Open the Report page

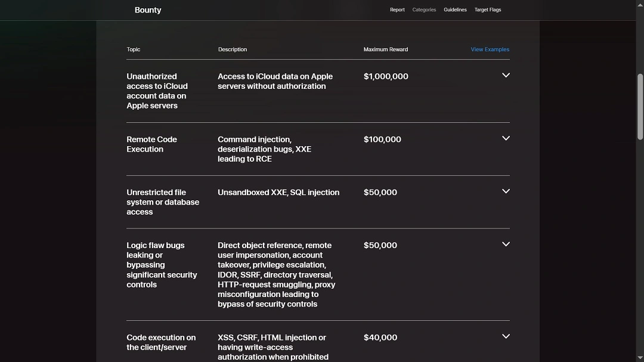coord(397,10)
